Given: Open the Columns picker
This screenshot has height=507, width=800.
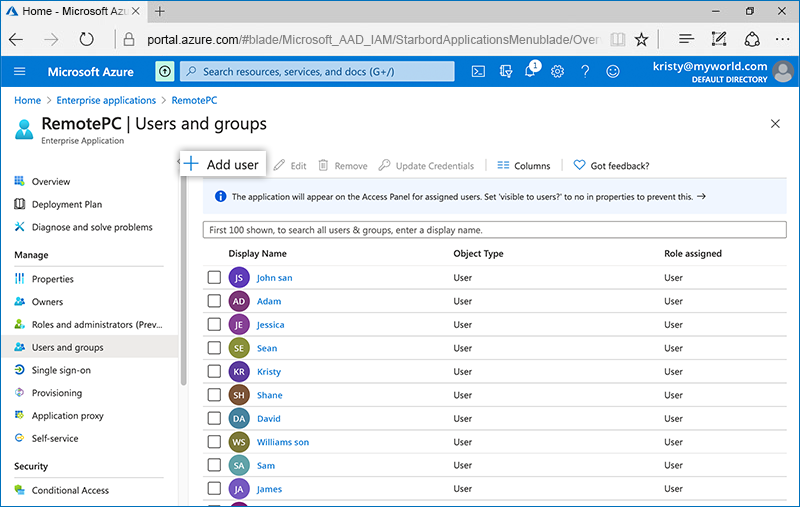Looking at the screenshot, I should point(523,165).
